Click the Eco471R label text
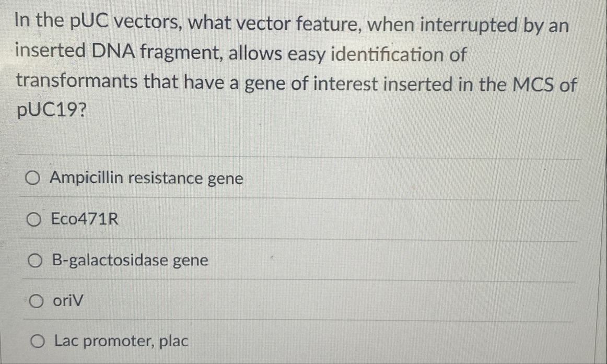 85,219
